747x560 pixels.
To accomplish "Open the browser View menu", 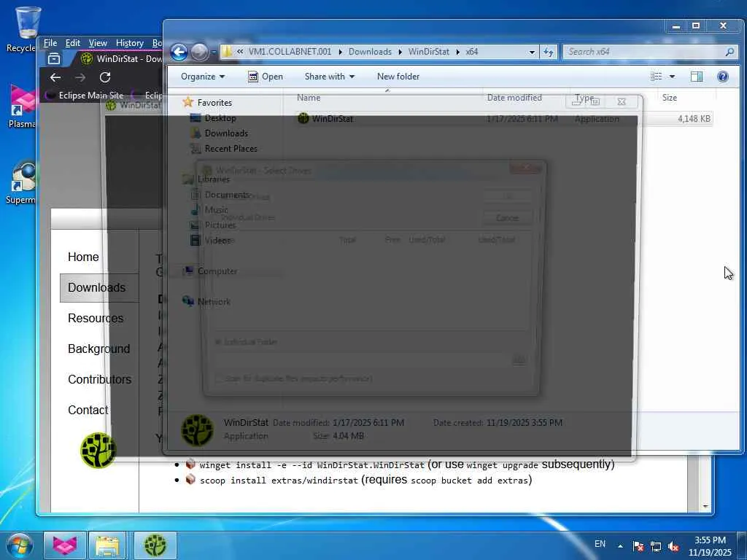I will click(x=98, y=43).
